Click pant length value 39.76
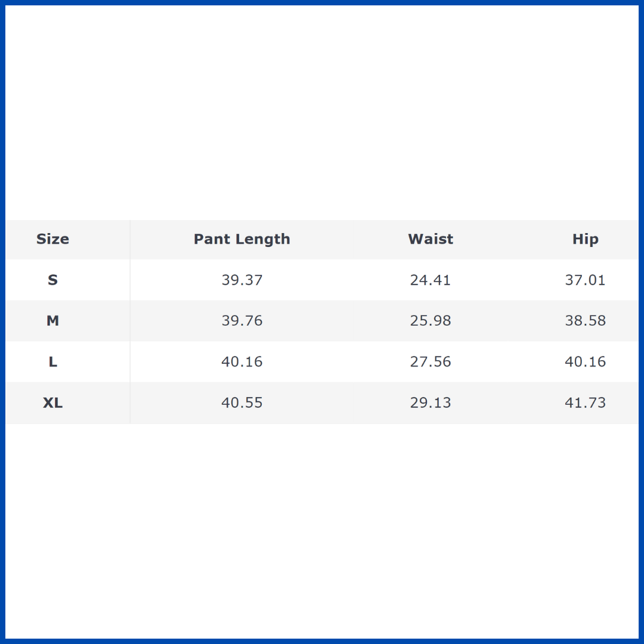 click(241, 321)
